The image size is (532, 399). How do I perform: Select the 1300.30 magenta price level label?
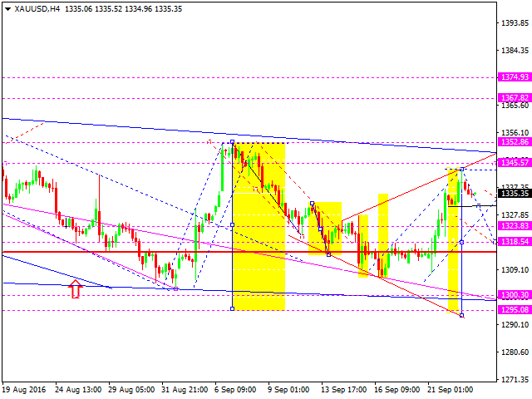pyautogui.click(x=515, y=294)
